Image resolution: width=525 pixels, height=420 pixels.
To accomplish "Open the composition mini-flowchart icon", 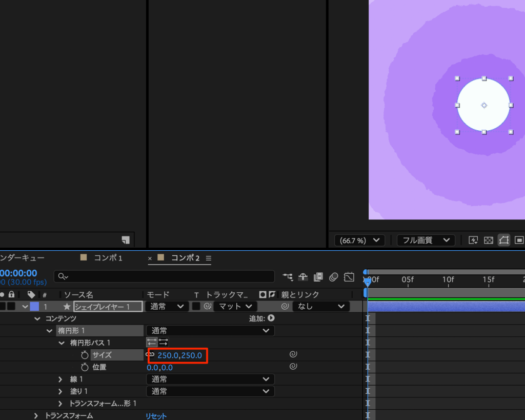I will coord(288,277).
